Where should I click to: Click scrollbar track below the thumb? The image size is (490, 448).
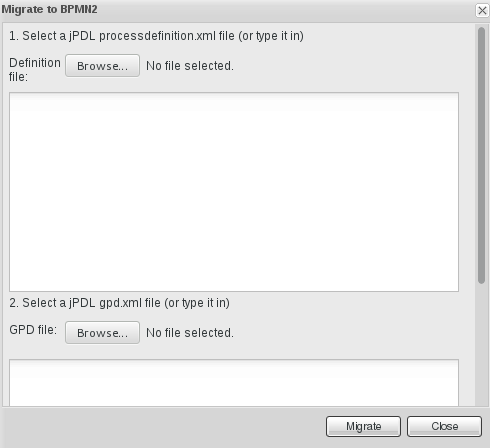coord(481,345)
